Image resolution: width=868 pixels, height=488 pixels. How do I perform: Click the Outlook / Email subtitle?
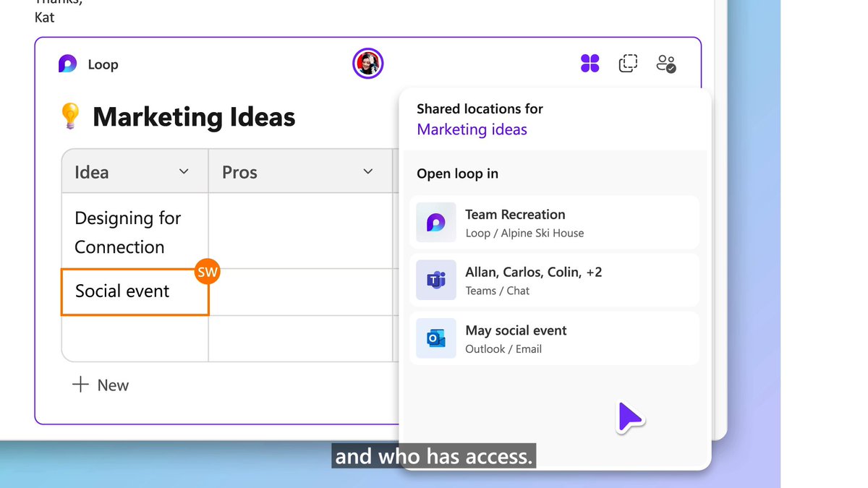pyautogui.click(x=503, y=348)
